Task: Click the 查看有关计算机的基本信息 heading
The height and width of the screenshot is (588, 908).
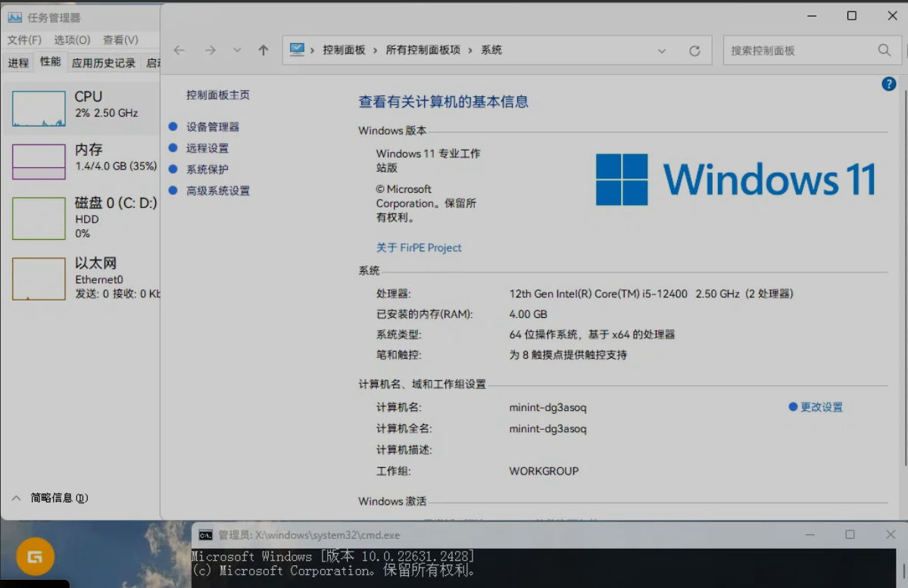Action: [x=444, y=102]
